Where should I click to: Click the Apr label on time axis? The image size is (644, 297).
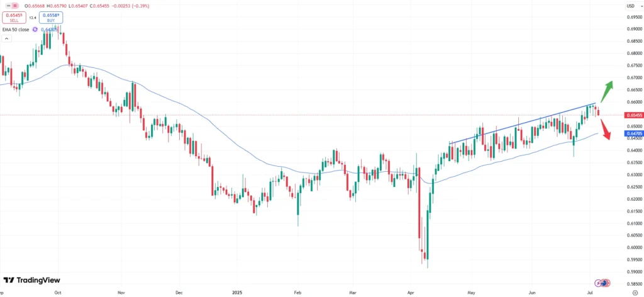pos(411,293)
